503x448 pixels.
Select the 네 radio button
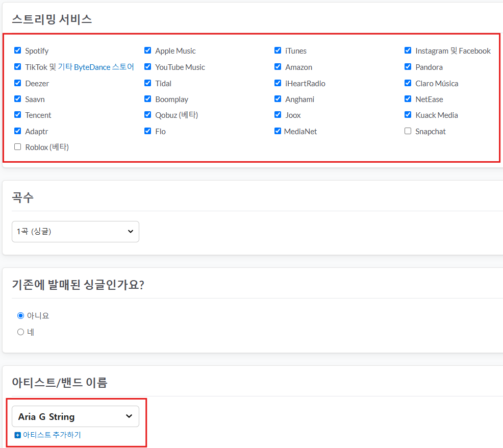pyautogui.click(x=20, y=332)
